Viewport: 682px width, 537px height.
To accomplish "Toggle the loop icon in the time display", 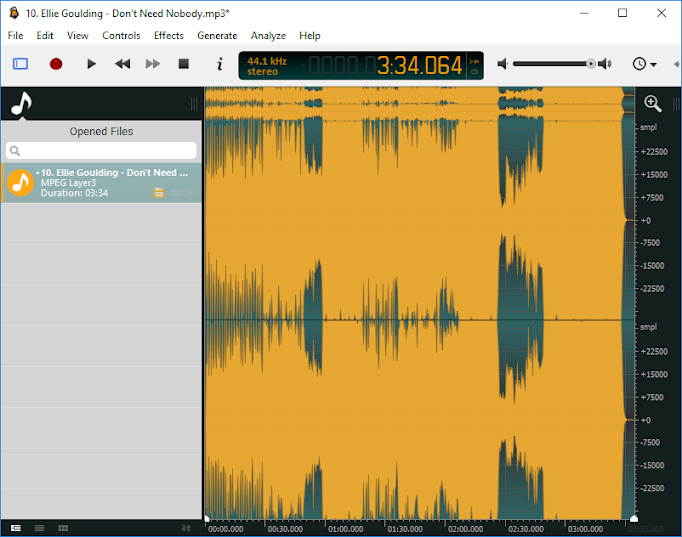I will (x=475, y=72).
